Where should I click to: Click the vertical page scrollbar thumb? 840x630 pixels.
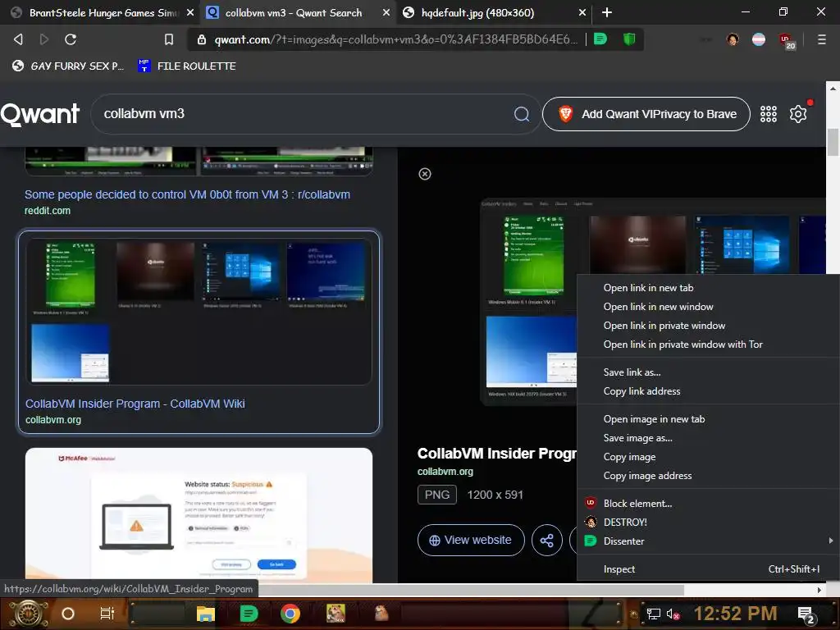(833, 142)
